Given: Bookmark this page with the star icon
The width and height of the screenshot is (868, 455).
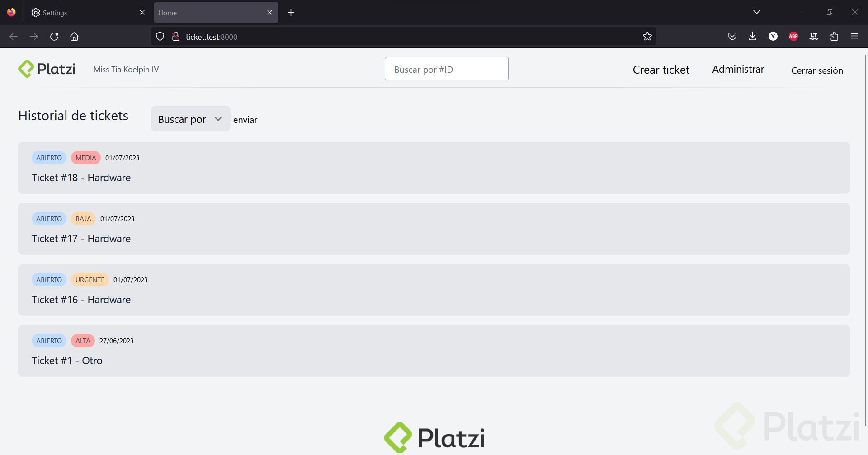Looking at the screenshot, I should (x=647, y=36).
